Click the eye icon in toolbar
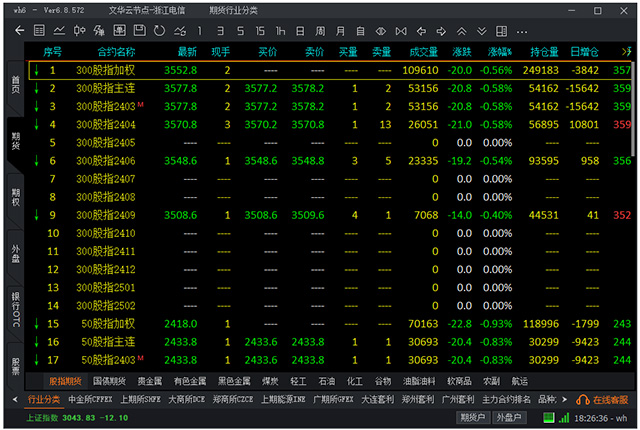Screen dimensions: 640x430 pos(381,31)
